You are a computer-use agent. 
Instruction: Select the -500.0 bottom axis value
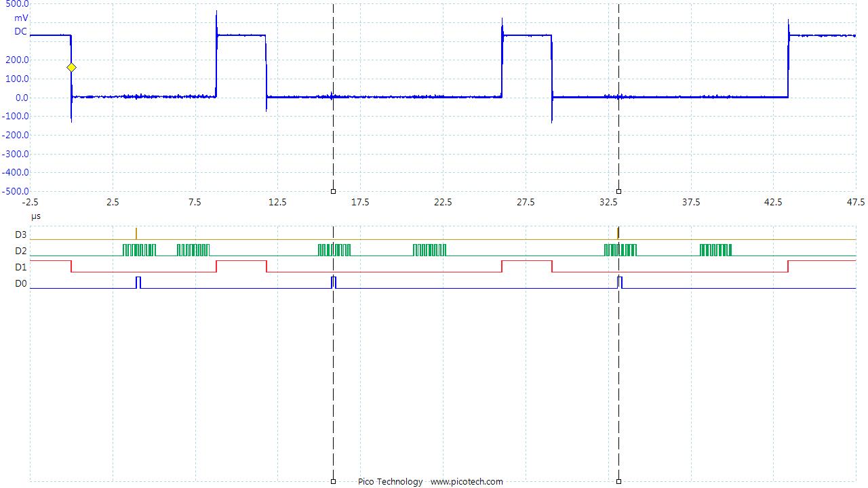click(x=16, y=190)
